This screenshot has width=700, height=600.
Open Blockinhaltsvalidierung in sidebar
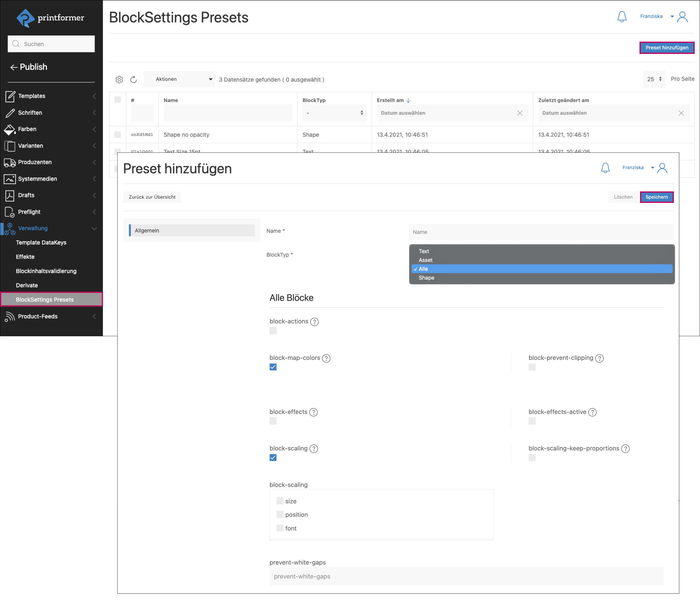point(46,271)
